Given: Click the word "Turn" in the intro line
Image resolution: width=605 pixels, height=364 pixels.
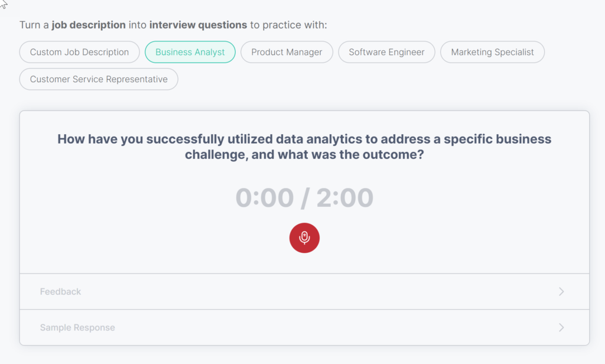Looking at the screenshot, I should coord(30,25).
